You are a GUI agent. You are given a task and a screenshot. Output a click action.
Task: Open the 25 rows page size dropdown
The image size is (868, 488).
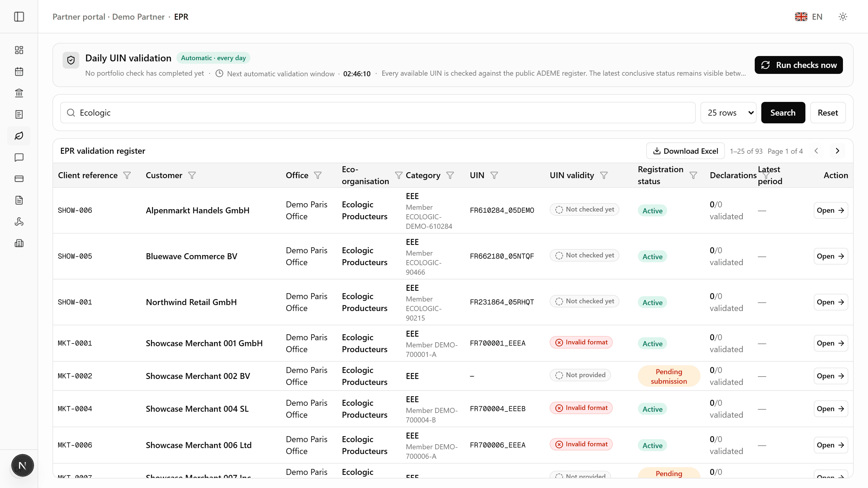click(x=728, y=113)
